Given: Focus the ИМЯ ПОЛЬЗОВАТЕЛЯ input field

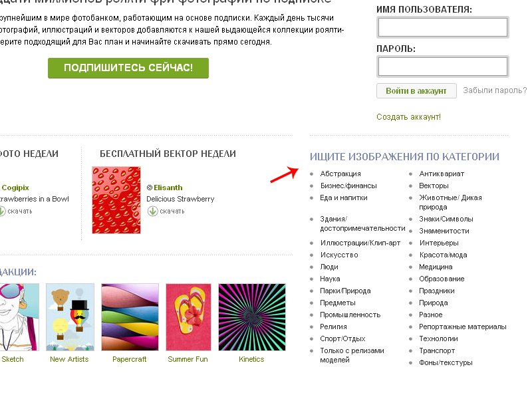Looking at the screenshot, I should (x=443, y=27).
